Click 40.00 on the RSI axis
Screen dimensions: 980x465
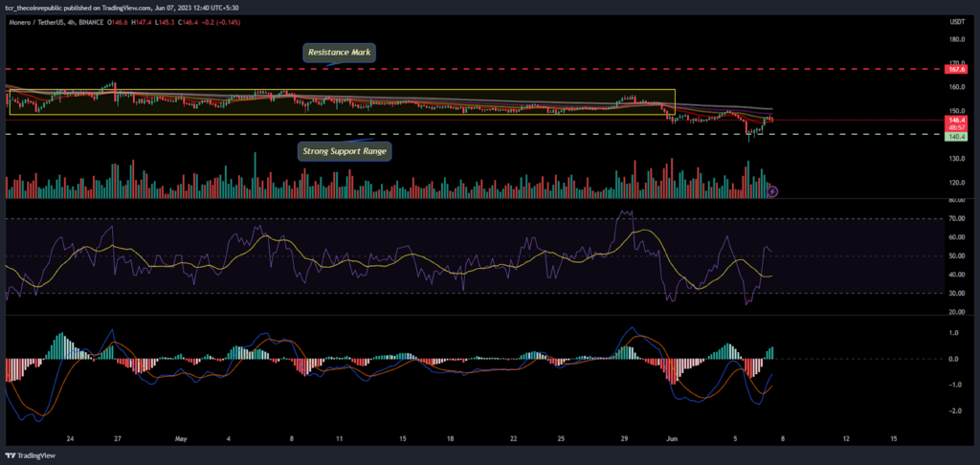point(957,275)
